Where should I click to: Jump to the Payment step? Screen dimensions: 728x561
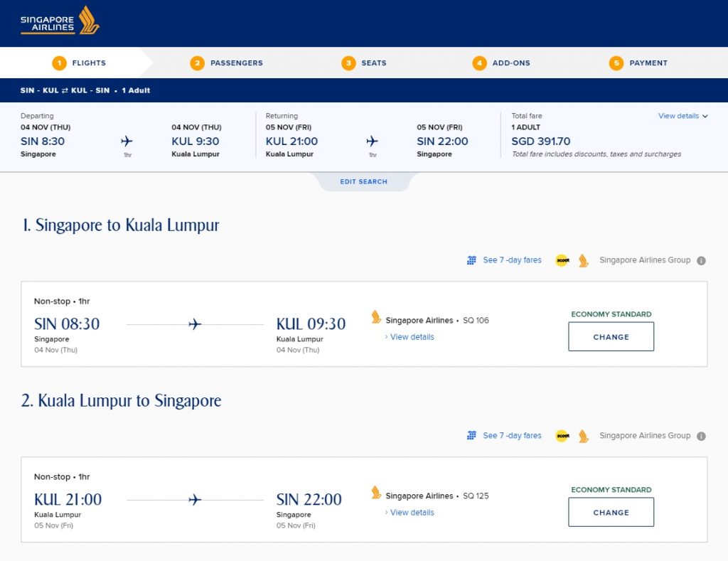(638, 63)
